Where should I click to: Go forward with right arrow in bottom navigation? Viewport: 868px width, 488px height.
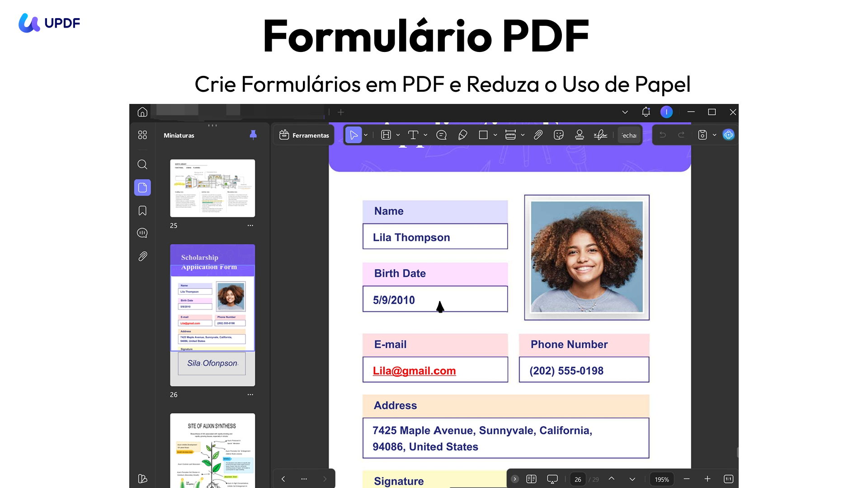tap(325, 479)
